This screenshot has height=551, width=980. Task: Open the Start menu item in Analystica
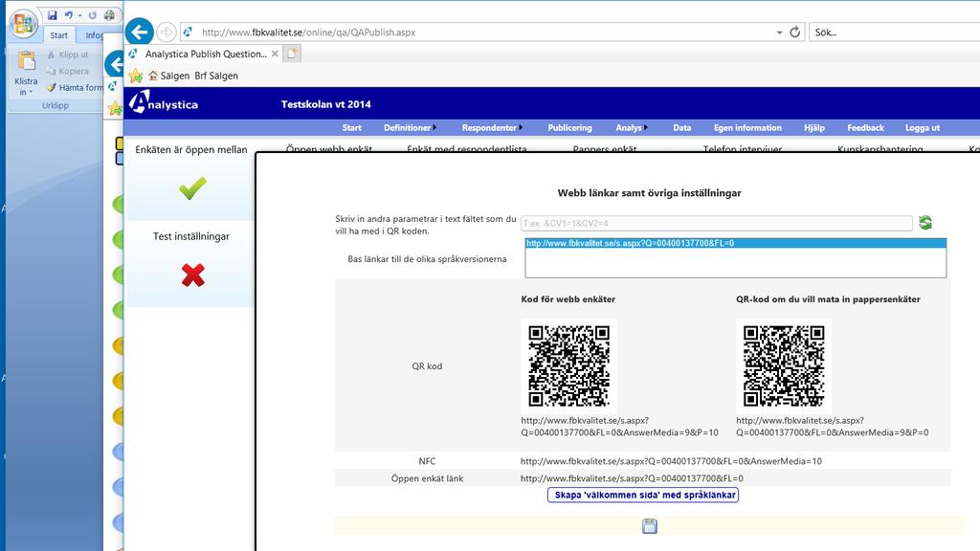(351, 127)
